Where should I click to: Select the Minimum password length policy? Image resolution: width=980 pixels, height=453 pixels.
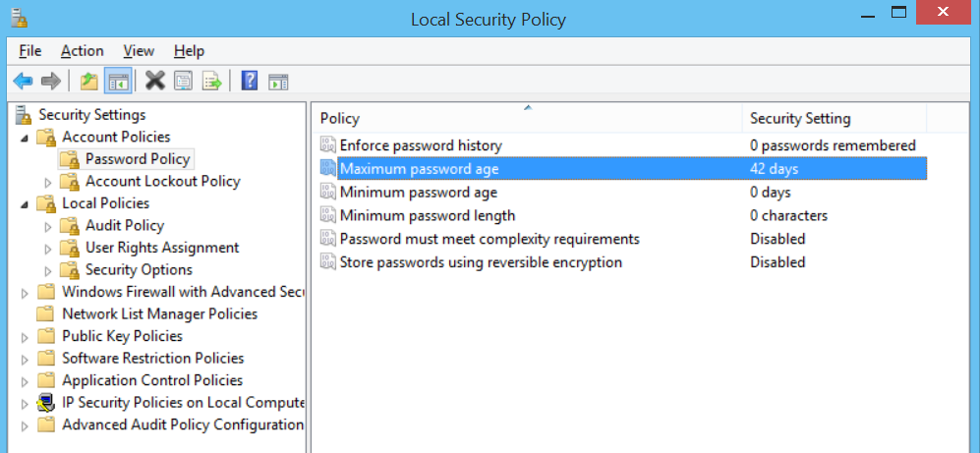point(428,215)
